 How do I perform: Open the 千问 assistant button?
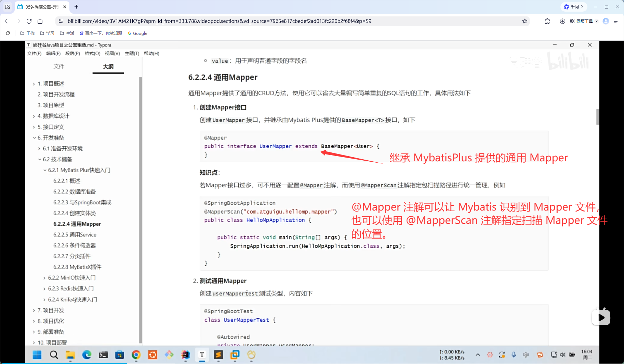(573, 7)
